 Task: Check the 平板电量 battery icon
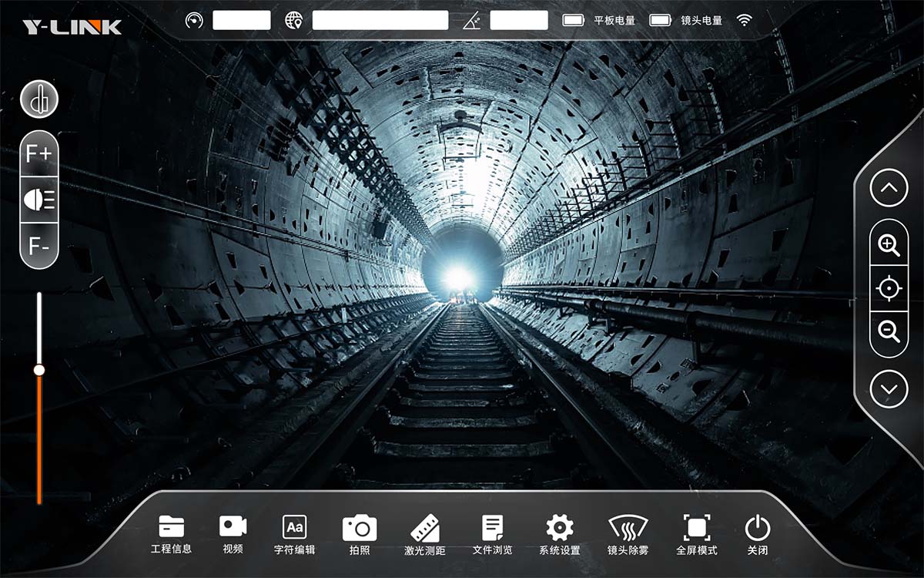click(574, 20)
